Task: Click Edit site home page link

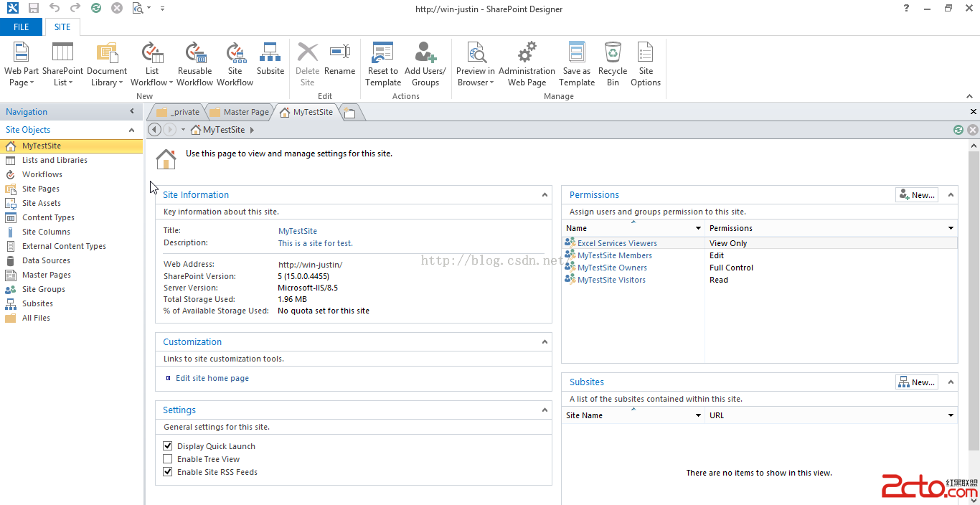Action: coord(212,378)
